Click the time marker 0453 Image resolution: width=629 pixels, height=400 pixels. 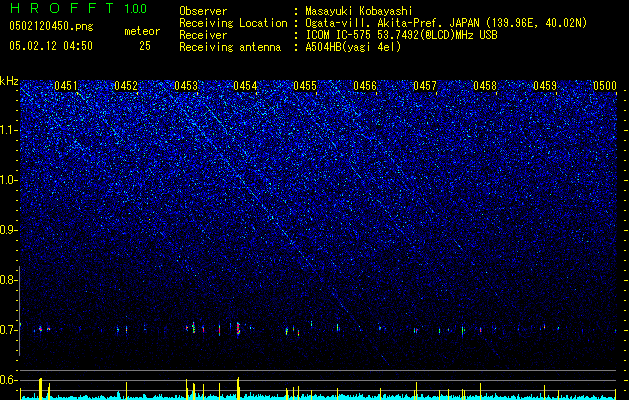coord(186,86)
